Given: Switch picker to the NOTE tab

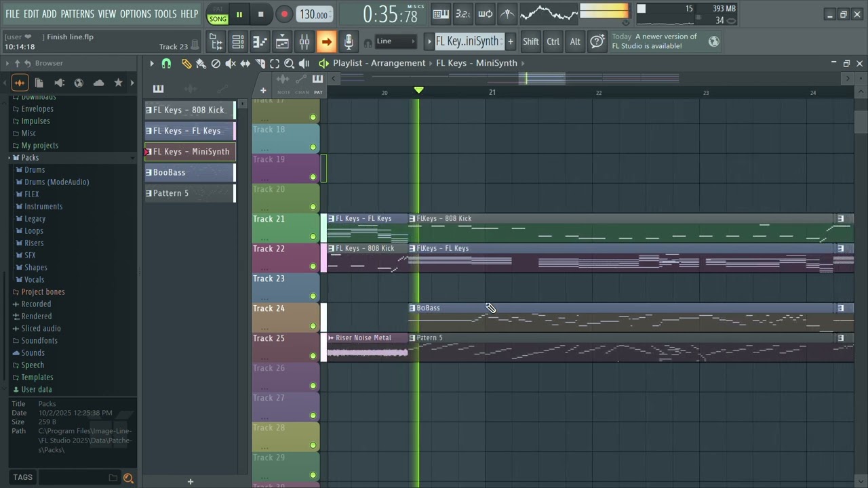Looking at the screenshot, I should coord(283,84).
